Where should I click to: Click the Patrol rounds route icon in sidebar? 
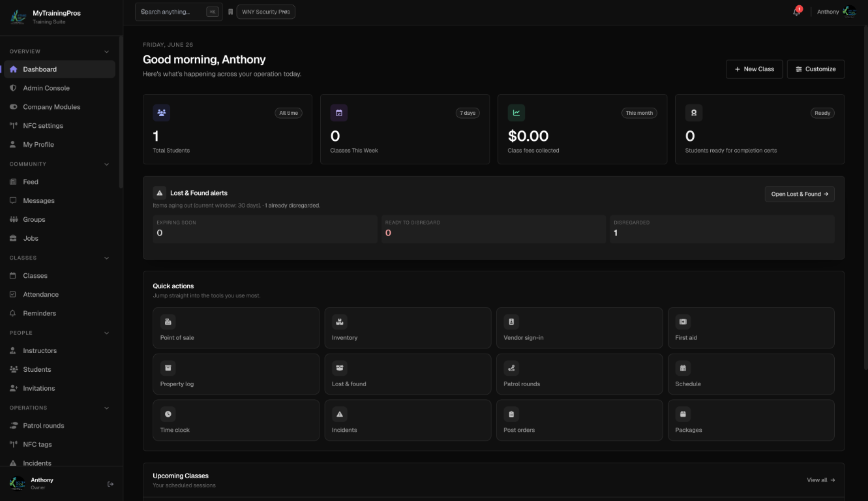[x=13, y=426]
